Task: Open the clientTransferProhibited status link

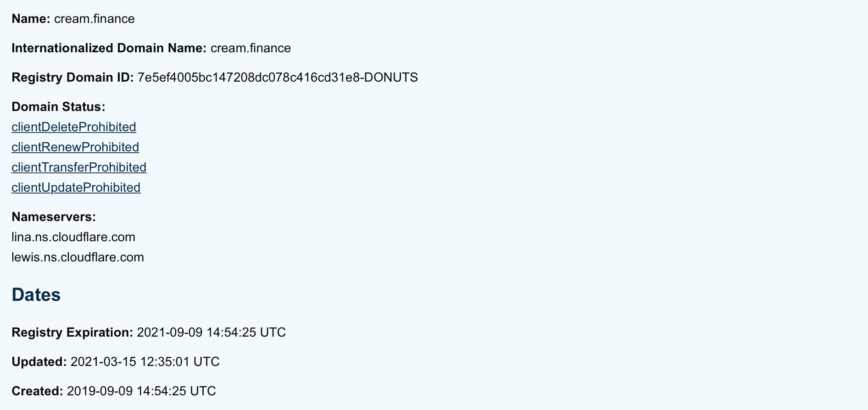Action: pyautogui.click(x=79, y=167)
